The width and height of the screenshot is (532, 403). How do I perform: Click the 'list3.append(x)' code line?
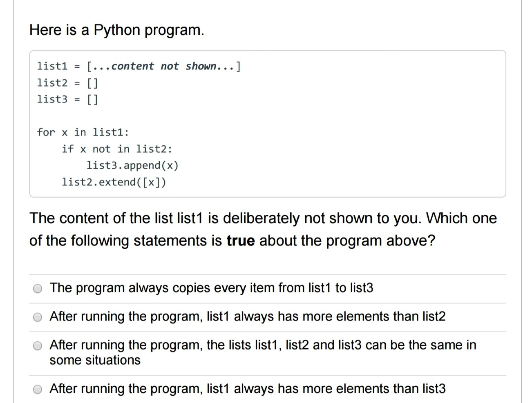click(132, 165)
